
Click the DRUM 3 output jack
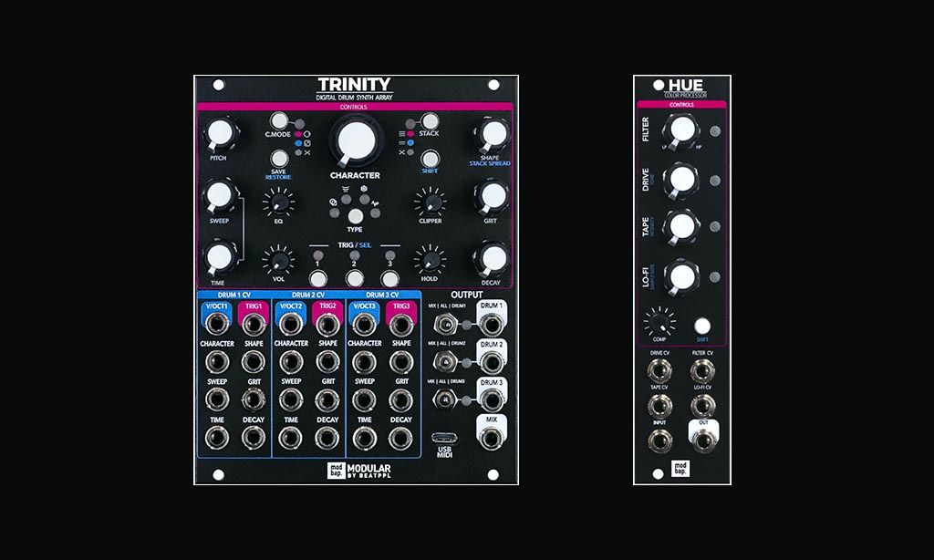[x=492, y=400]
